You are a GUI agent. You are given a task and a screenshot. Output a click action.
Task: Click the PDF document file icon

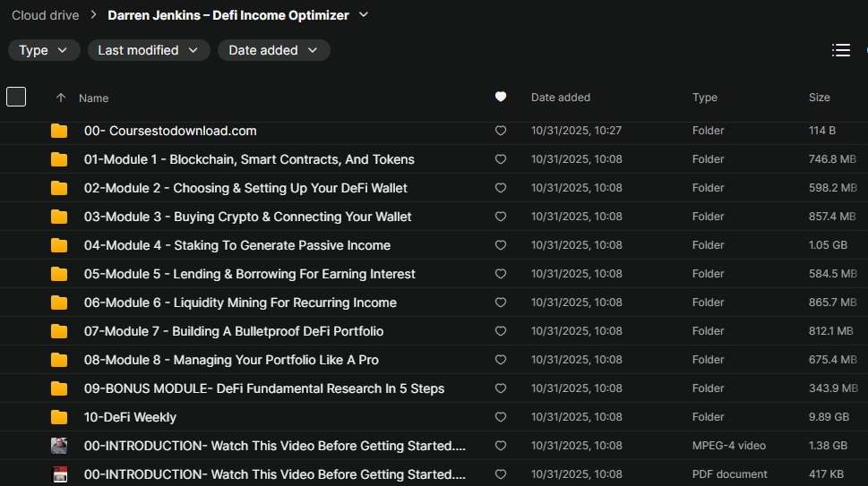[x=59, y=474]
